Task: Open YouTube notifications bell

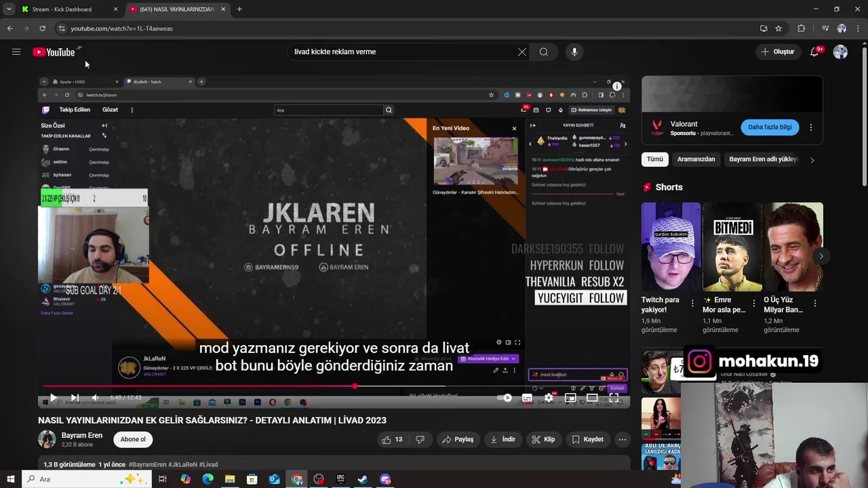Action: pos(814,52)
